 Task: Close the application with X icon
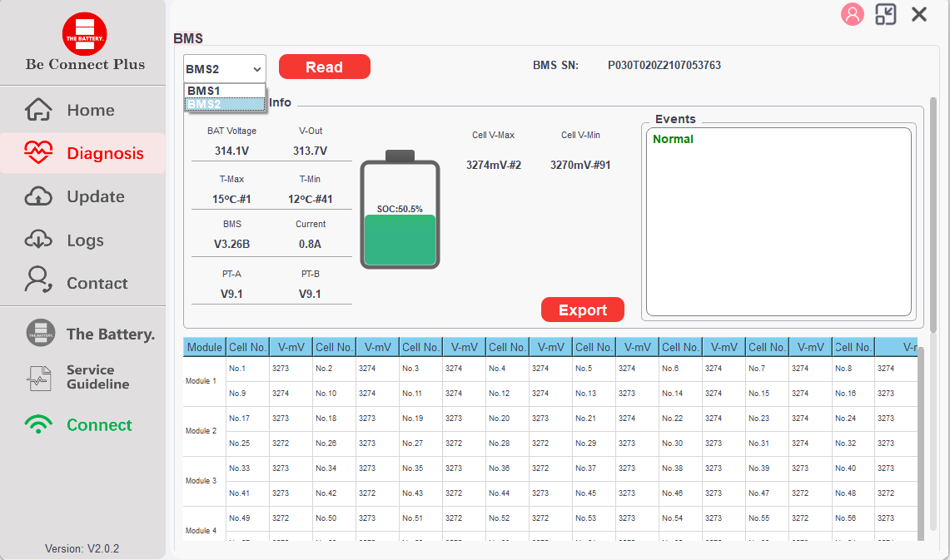(919, 14)
